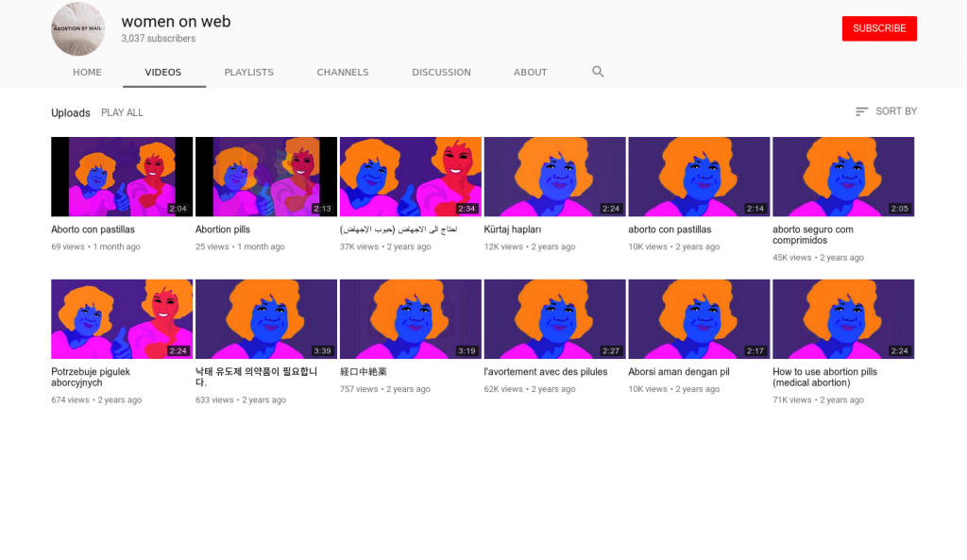This screenshot has width=967, height=560.
Task: Open the channel search icon
Action: [598, 71]
